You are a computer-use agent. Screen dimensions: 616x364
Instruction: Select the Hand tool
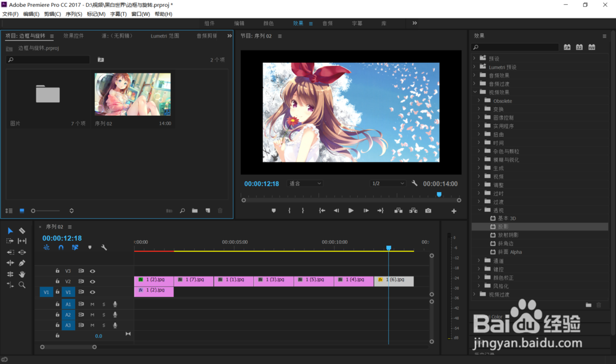22,274
